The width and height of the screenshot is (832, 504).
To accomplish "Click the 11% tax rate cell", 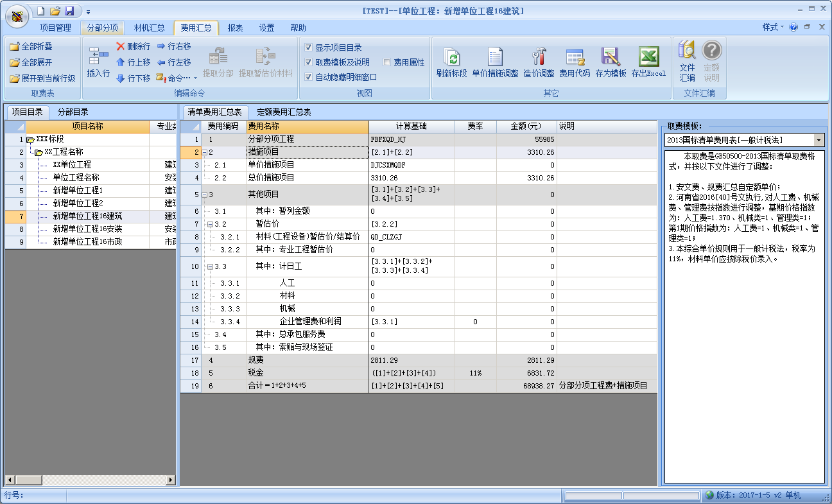I will point(476,373).
